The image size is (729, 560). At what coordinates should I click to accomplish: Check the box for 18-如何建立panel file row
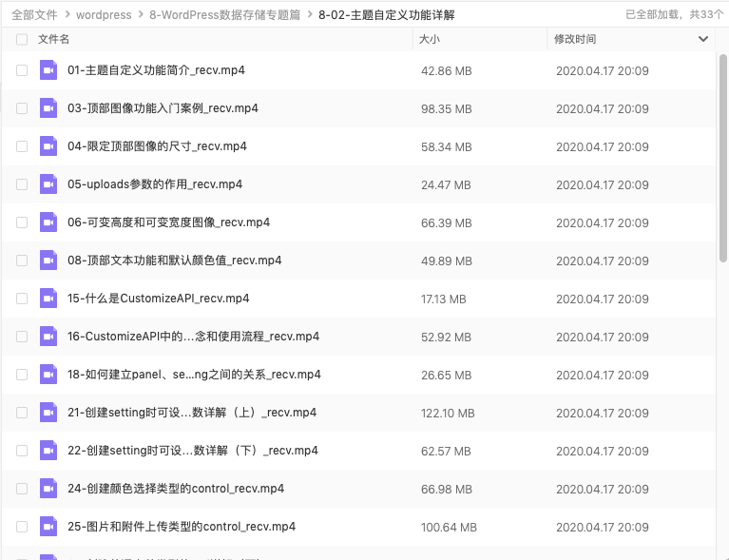[x=22, y=375]
